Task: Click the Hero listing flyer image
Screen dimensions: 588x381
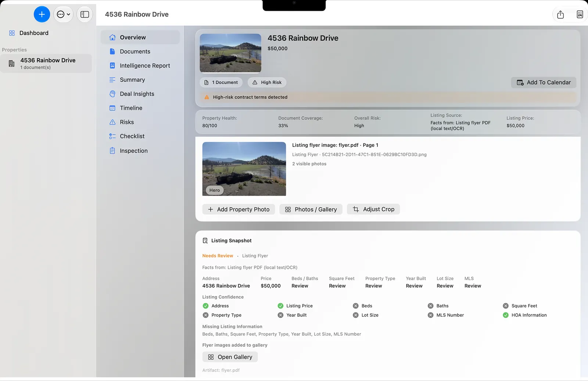Action: [244, 169]
